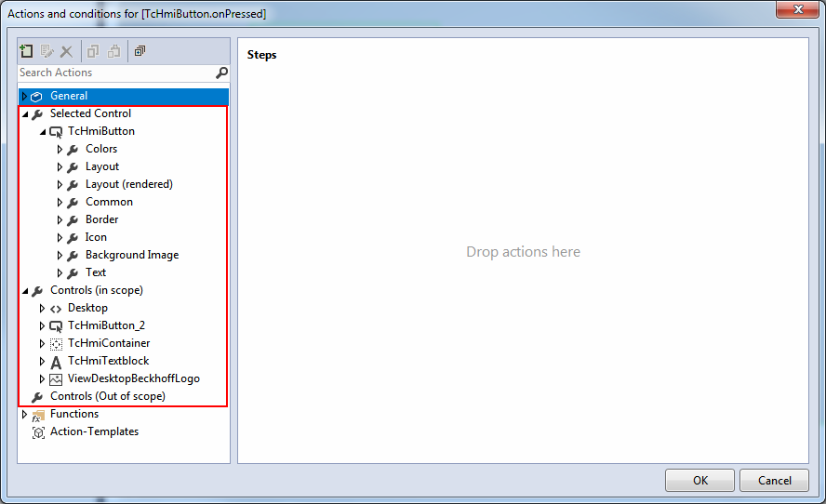Click Controls (Out of scope) wrench icon
This screenshot has height=504, width=826.
tap(37, 396)
